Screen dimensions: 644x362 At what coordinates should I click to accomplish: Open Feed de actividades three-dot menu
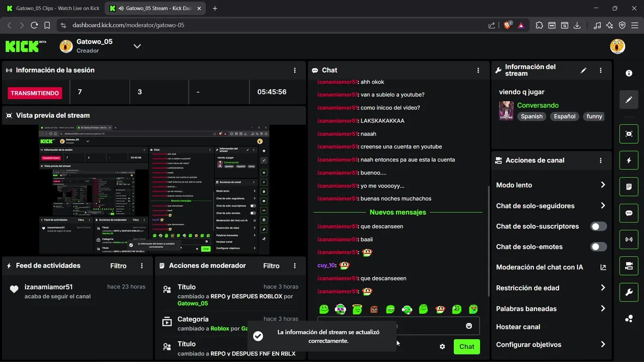(x=142, y=266)
